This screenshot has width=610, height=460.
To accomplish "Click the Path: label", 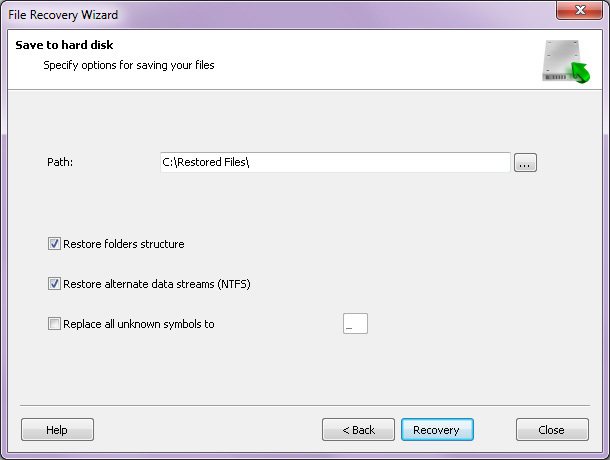I will click(60, 162).
